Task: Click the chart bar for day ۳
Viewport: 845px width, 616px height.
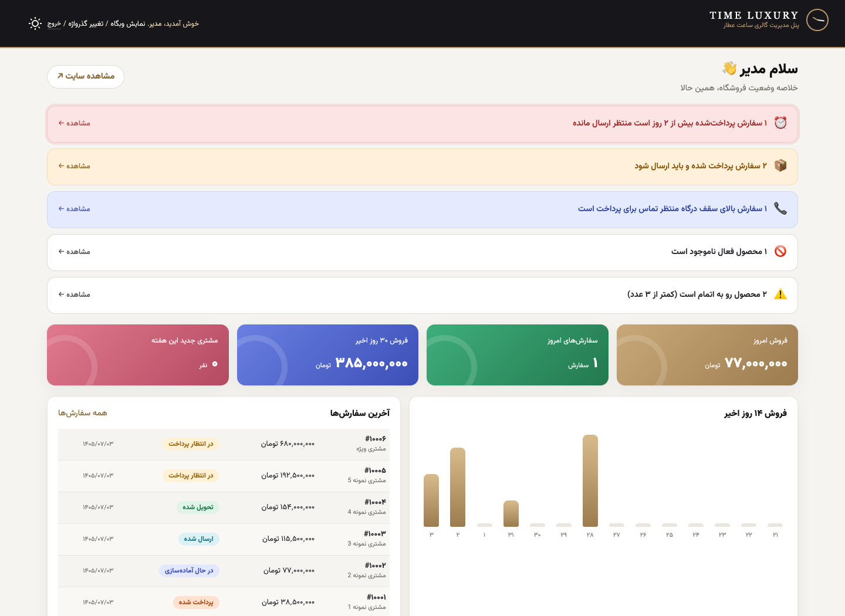Action: [431, 500]
